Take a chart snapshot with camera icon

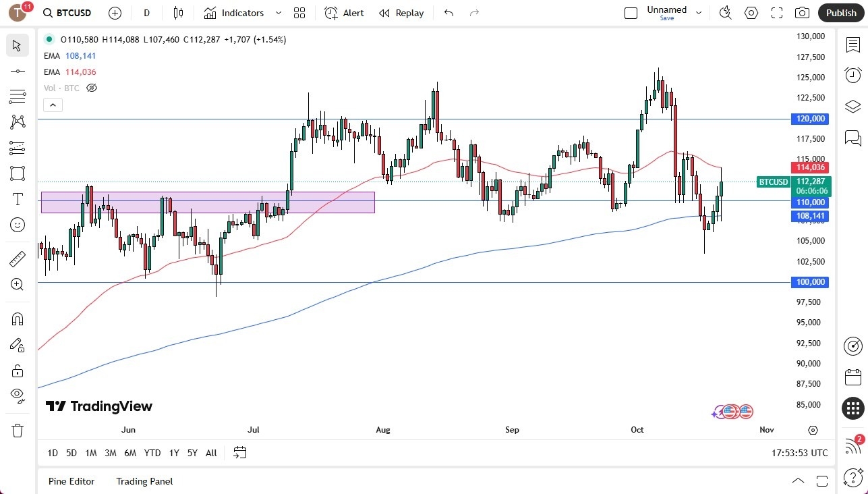(x=801, y=13)
